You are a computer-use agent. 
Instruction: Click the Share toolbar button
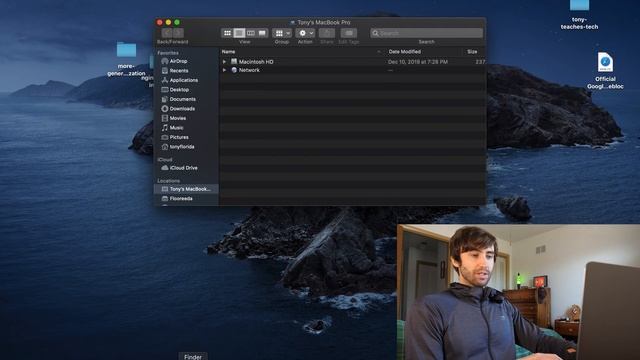(327, 33)
